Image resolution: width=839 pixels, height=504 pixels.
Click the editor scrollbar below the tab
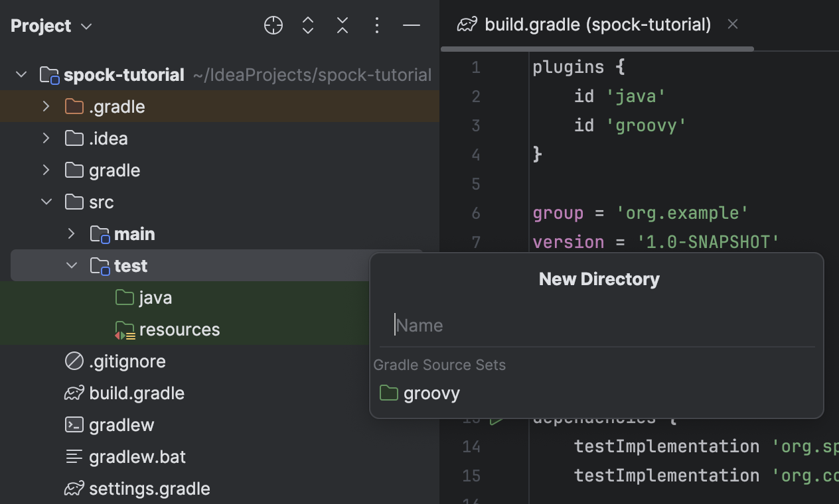(x=597, y=48)
